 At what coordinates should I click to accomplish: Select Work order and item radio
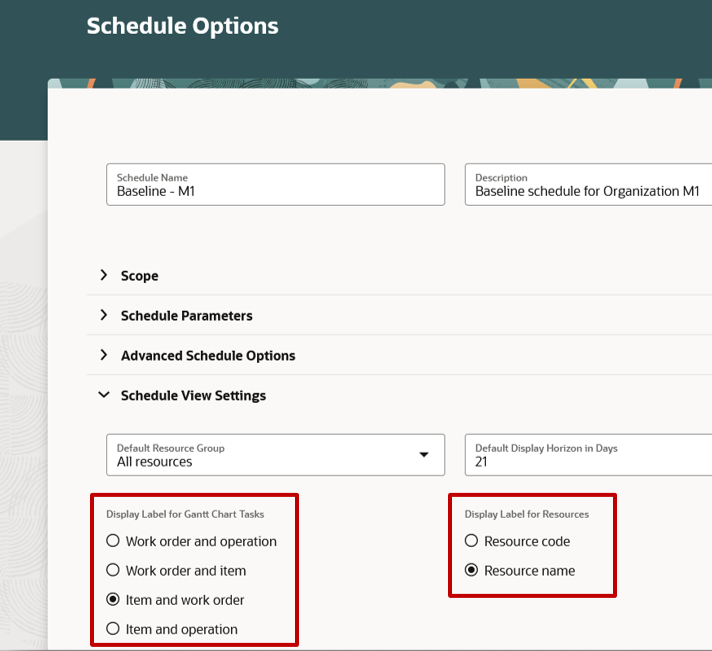click(x=113, y=570)
